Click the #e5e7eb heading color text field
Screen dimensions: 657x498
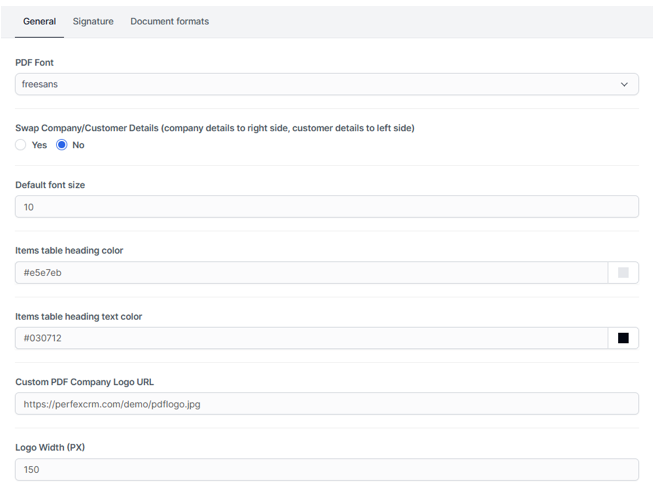click(x=310, y=273)
